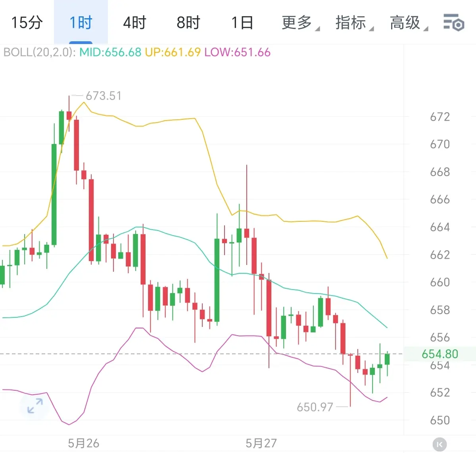Tap the 660 price axis label
Viewport: 476px width, 453px height.
coord(440,282)
